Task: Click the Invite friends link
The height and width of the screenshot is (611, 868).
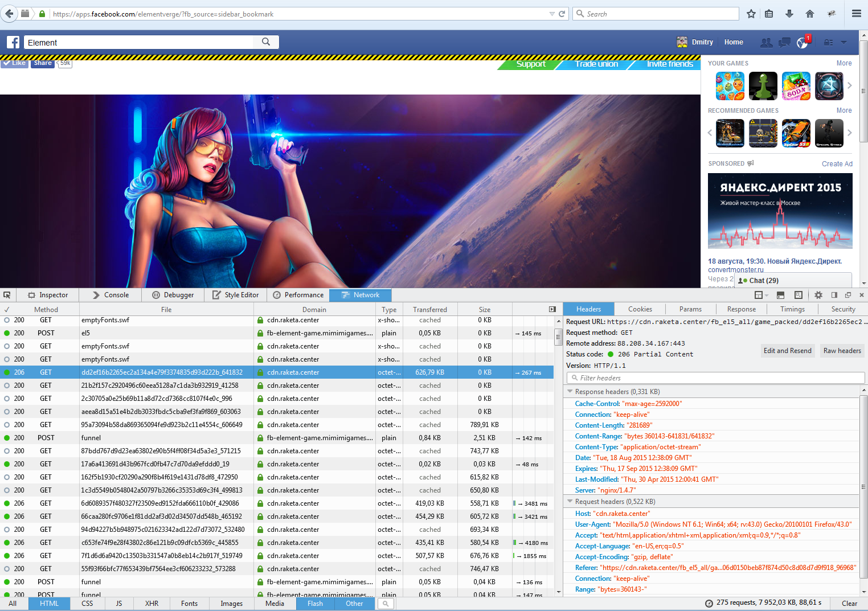Action: (670, 64)
